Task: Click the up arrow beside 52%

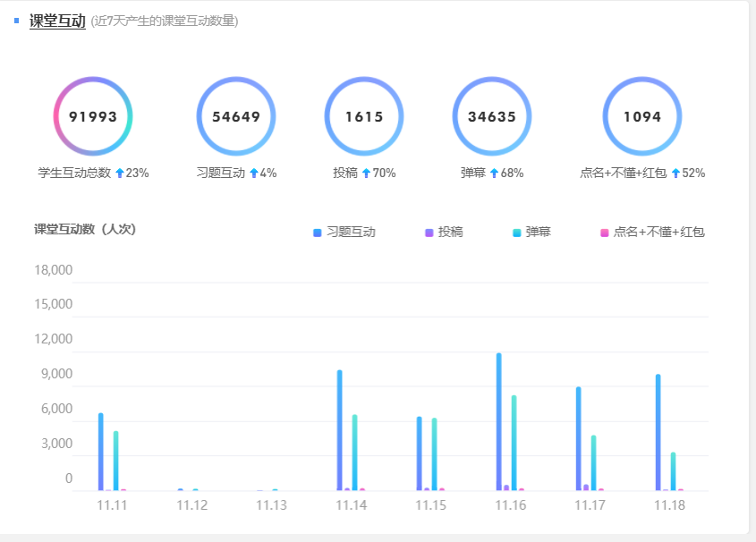Action: click(x=675, y=173)
